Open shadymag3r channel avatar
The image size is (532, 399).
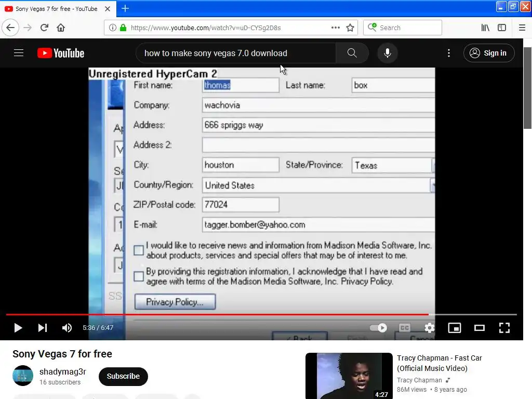pyautogui.click(x=23, y=376)
